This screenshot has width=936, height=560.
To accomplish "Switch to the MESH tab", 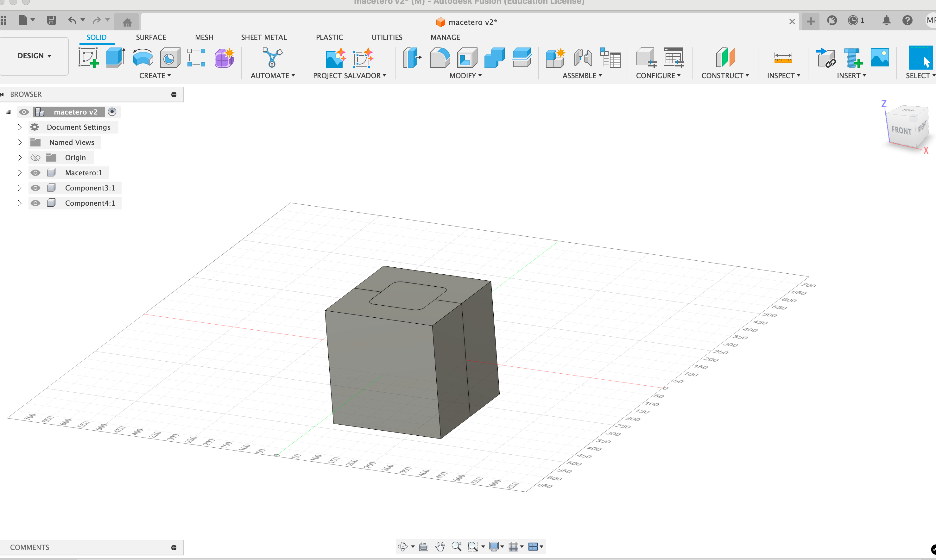I will pos(204,37).
